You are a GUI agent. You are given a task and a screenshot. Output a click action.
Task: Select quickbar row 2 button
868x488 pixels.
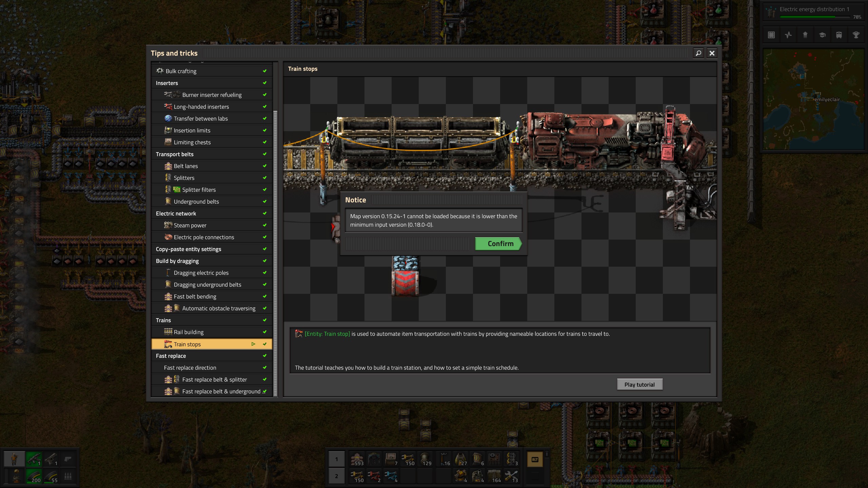click(336, 476)
